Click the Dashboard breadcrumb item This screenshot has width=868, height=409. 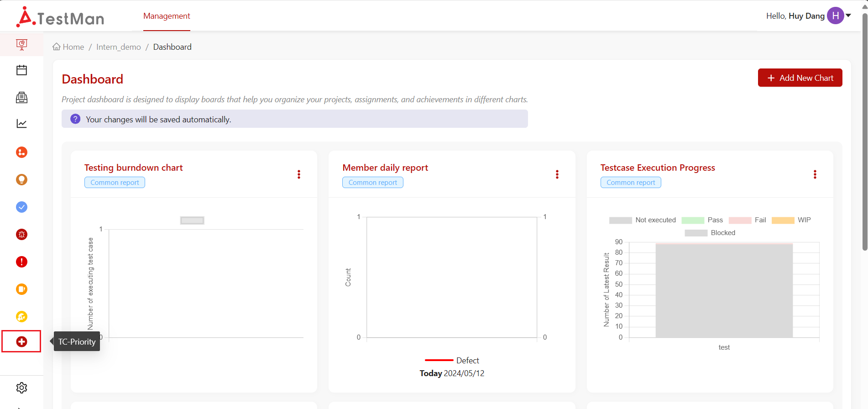pos(173,47)
